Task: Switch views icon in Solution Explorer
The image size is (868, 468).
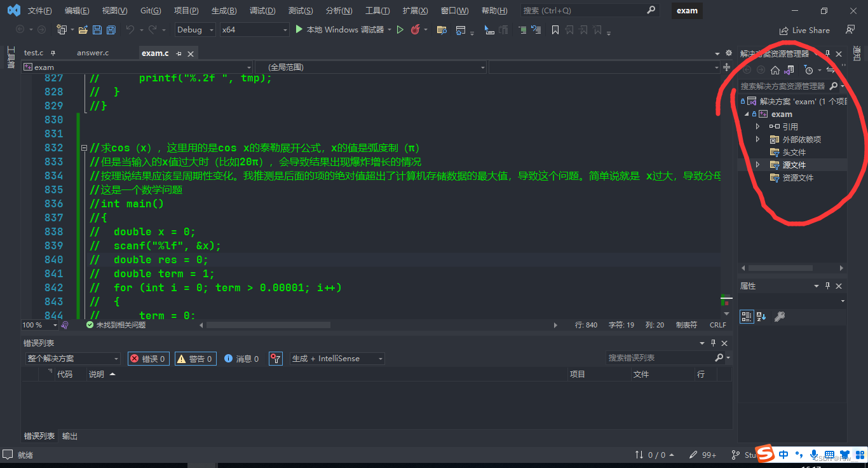Action: 789,70
